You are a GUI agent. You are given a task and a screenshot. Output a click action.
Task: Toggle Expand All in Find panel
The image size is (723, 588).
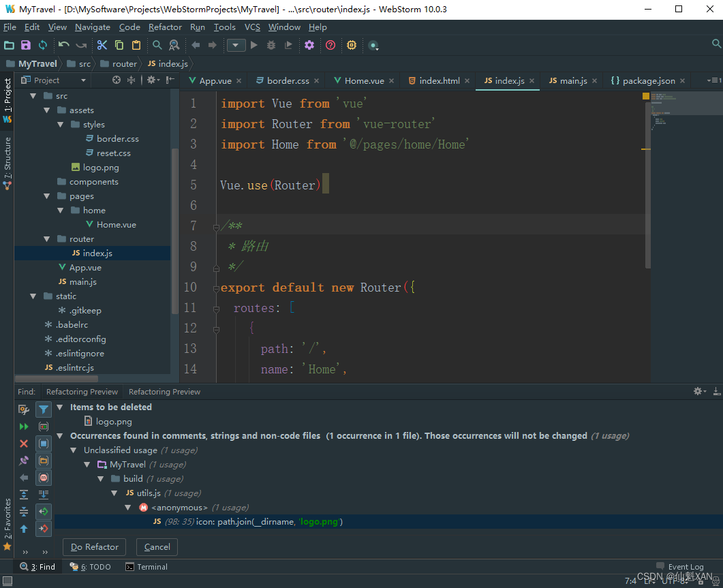coord(24,495)
